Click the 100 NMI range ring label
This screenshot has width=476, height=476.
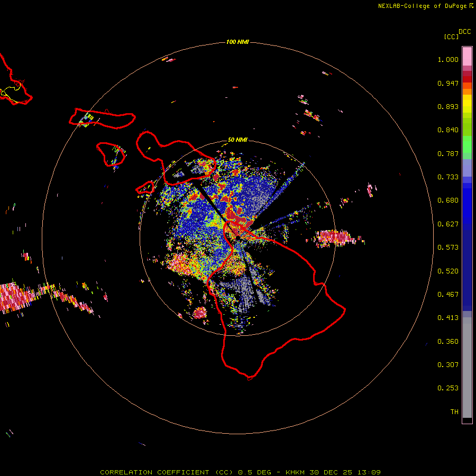237,42
